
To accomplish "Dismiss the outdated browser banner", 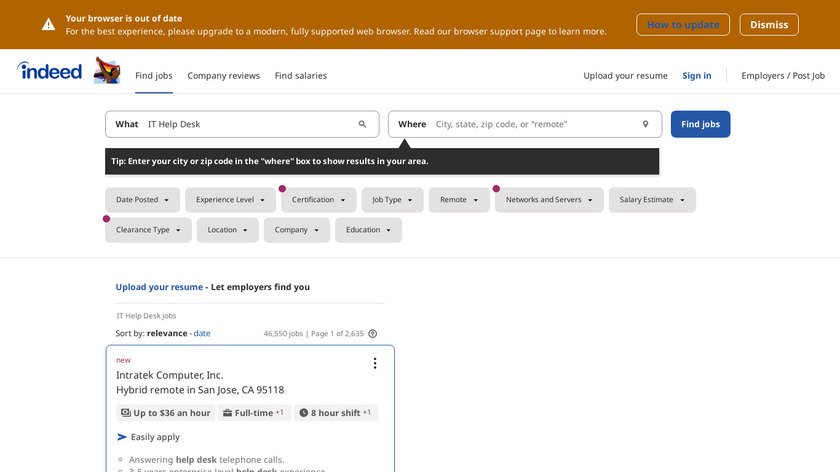I will coord(769,25).
